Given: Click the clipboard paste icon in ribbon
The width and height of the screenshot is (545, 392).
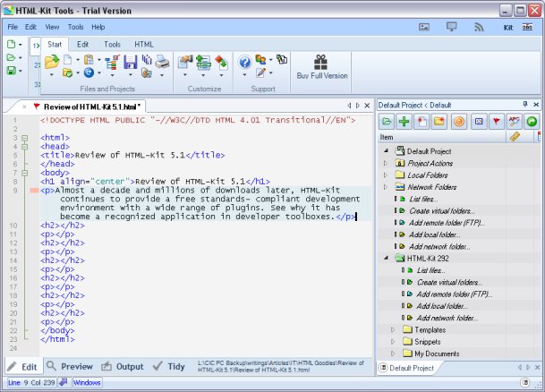Looking at the screenshot, I should tap(89, 60).
